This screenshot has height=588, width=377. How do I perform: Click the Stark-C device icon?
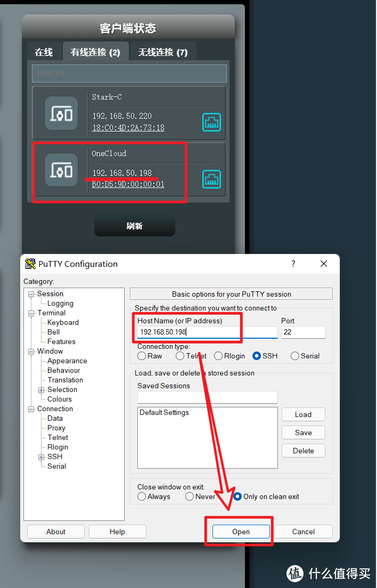pyautogui.click(x=61, y=113)
